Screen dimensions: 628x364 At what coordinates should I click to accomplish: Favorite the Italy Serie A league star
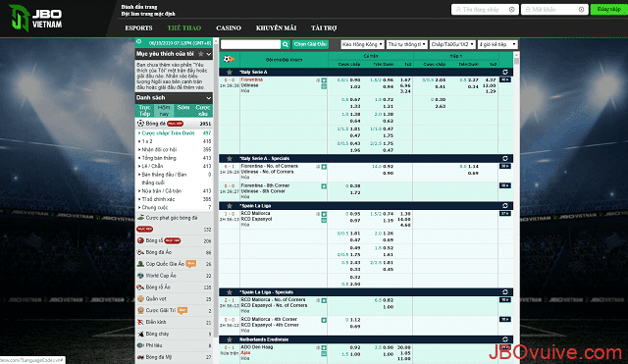tap(230, 72)
